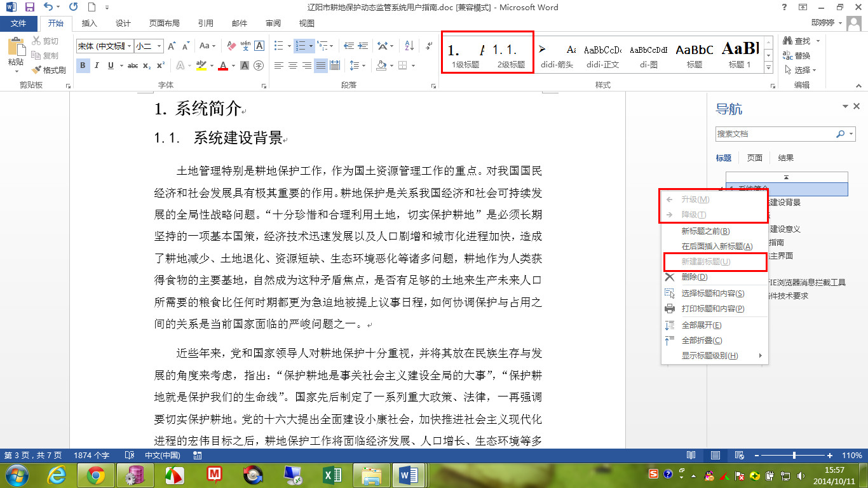Increase paragraph indent
The image size is (868, 488).
click(363, 46)
